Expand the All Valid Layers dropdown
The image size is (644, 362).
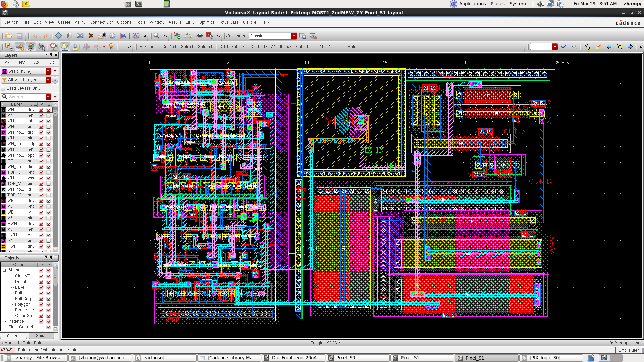coord(48,80)
